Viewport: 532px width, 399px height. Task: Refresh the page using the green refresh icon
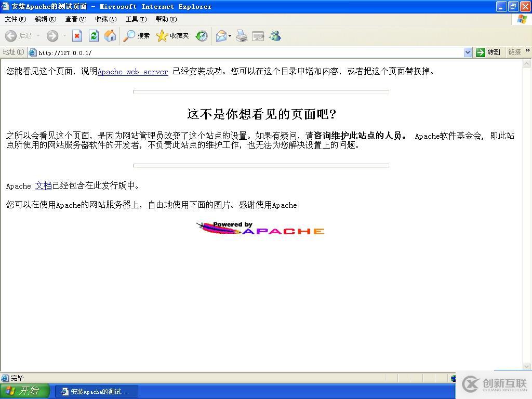[x=94, y=36]
